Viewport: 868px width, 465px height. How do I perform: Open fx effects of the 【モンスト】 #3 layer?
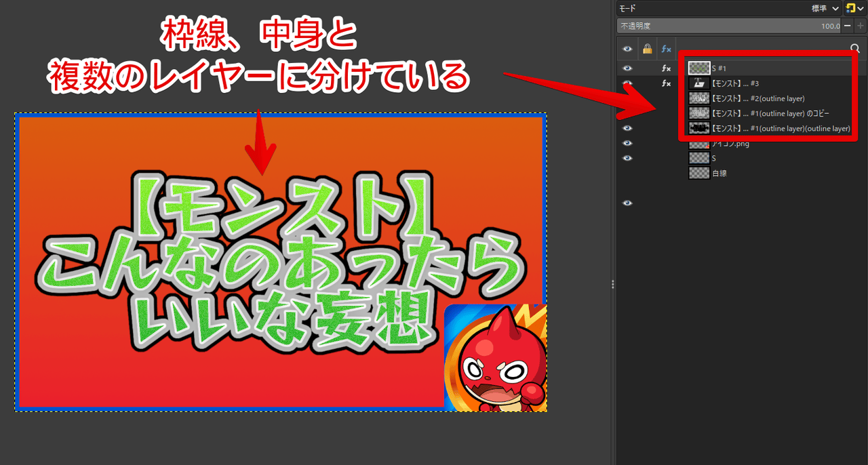coord(667,83)
